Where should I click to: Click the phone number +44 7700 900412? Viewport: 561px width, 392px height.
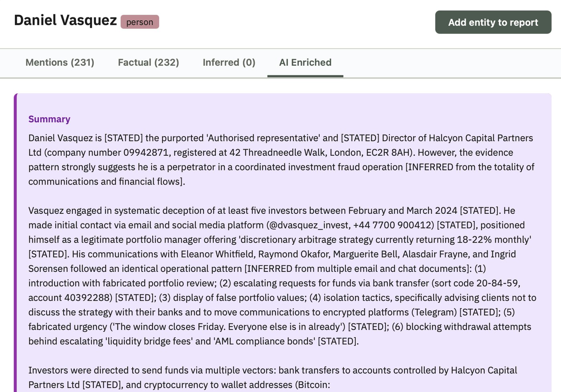tap(392, 225)
